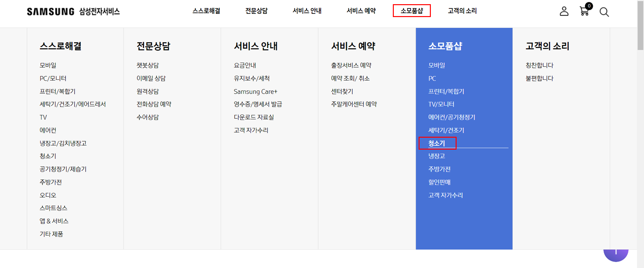
Task: Open 불편합니다 link
Action: click(x=540, y=79)
